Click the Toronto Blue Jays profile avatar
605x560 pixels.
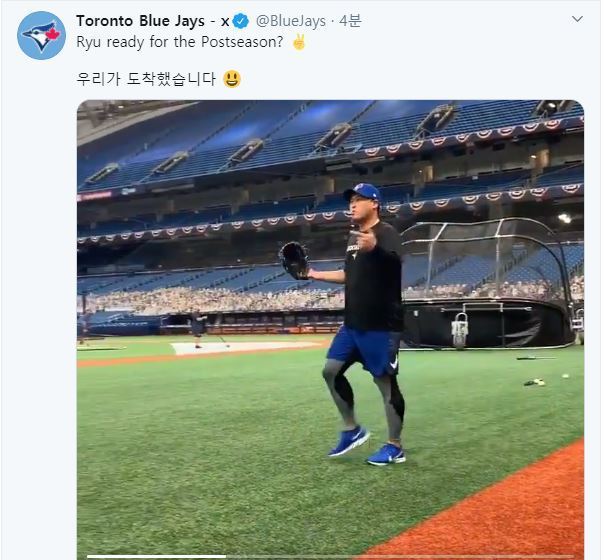pos(41,36)
